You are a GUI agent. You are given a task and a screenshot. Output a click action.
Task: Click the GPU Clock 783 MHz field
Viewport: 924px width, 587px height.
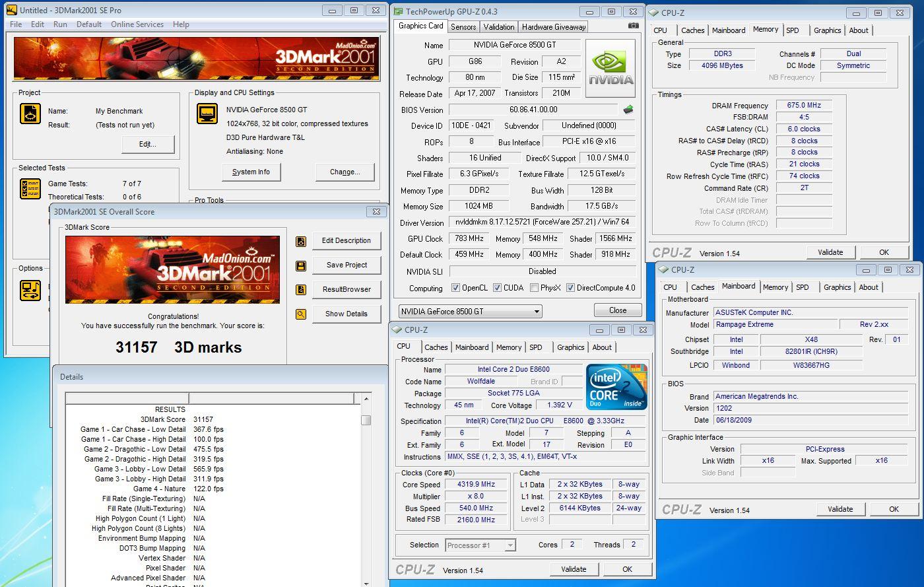469,238
